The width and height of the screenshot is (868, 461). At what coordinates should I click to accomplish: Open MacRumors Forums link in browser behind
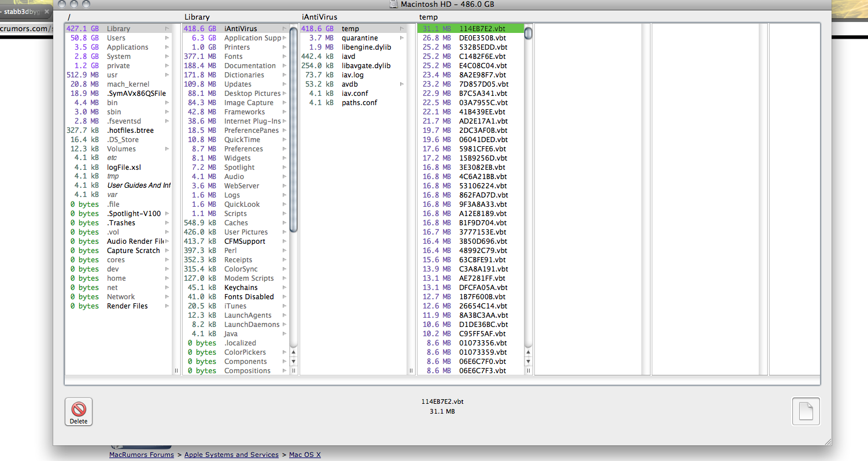point(142,455)
